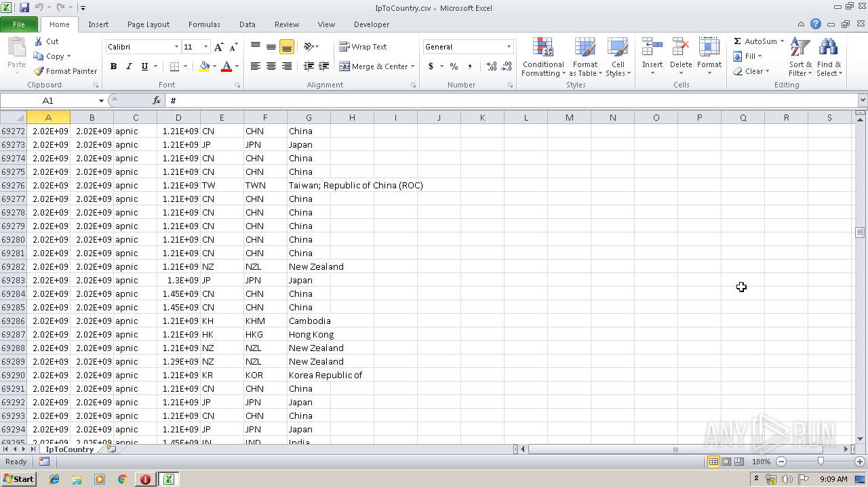This screenshot has height=488, width=868.
Task: Click the vertical scrollbar thumb
Action: pyautogui.click(x=860, y=232)
